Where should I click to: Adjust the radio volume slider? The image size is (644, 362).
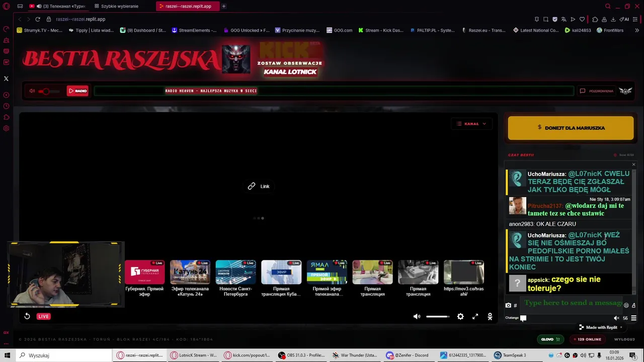(49, 91)
